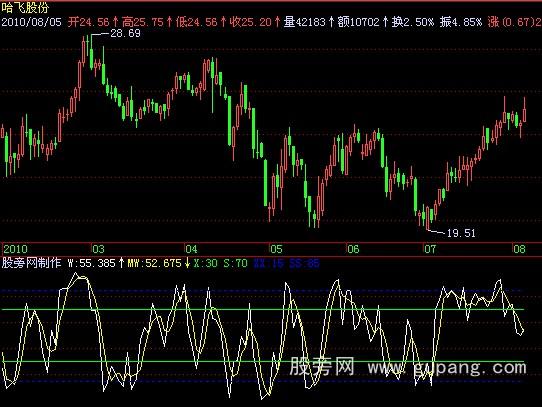Click the W:55.385 indicator value
Screen dimensions: 542x407
pos(91,263)
